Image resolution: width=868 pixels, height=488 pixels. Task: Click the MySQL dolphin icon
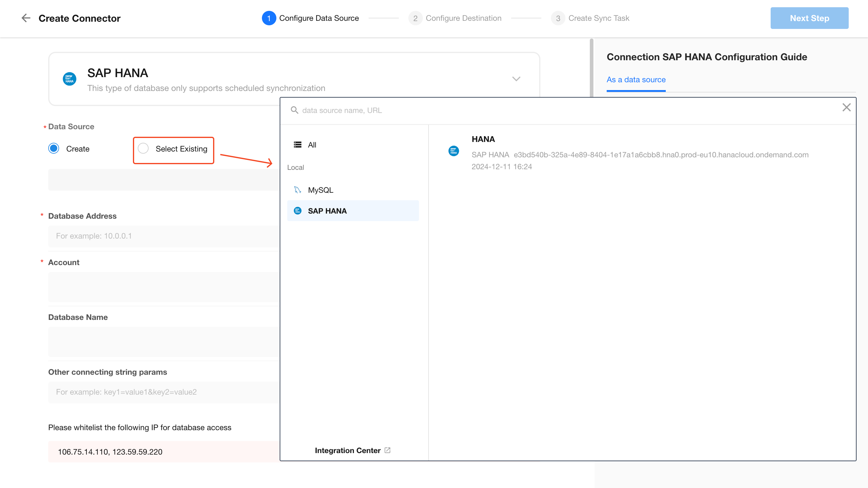point(297,190)
